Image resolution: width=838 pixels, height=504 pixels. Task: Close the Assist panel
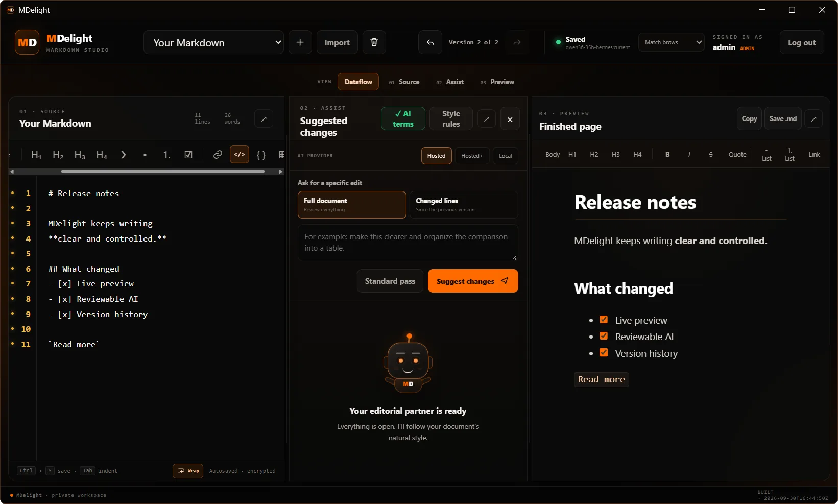(x=510, y=119)
